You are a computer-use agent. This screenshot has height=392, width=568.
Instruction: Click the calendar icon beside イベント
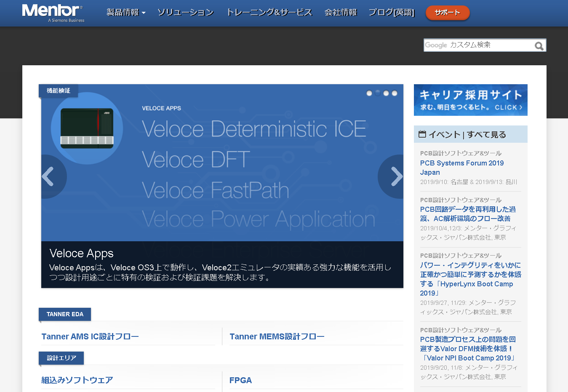[x=422, y=134]
